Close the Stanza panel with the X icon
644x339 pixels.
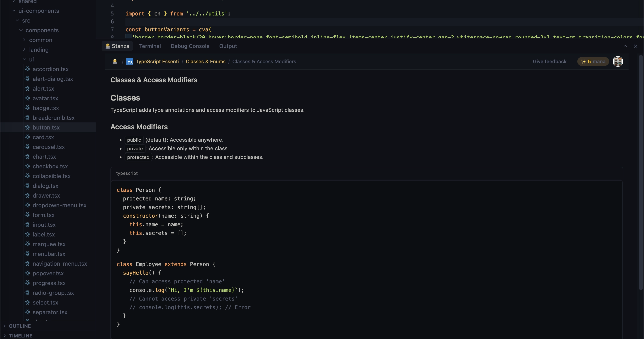(636, 46)
